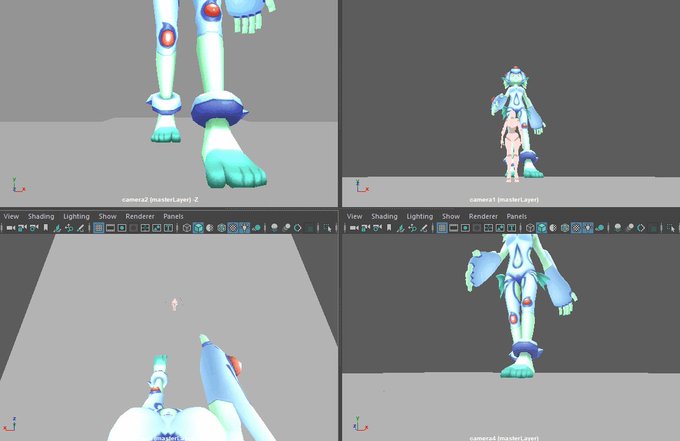Click Image Plane icon in camera4 viewport toolbar
The width and height of the screenshot is (680, 441).
pos(401,228)
